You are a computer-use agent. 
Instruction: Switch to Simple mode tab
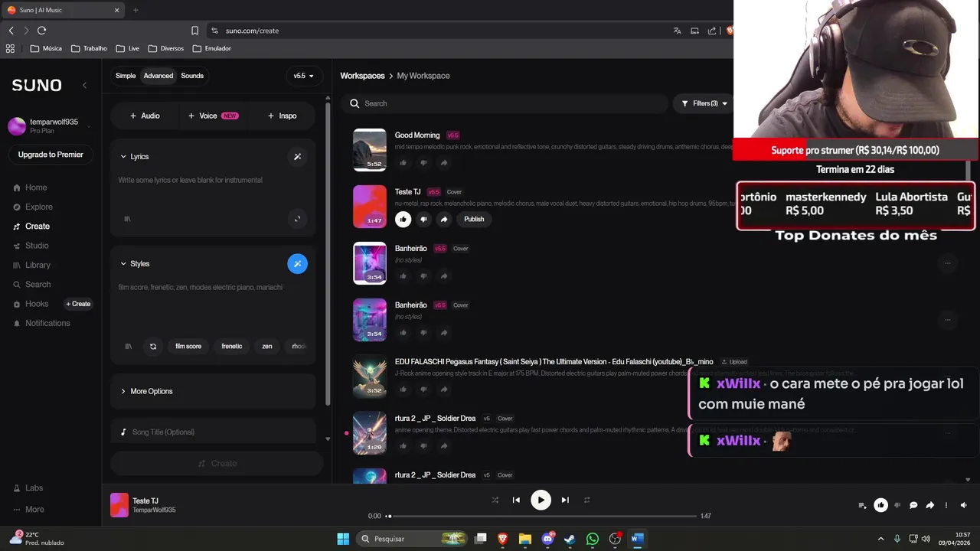click(x=126, y=76)
